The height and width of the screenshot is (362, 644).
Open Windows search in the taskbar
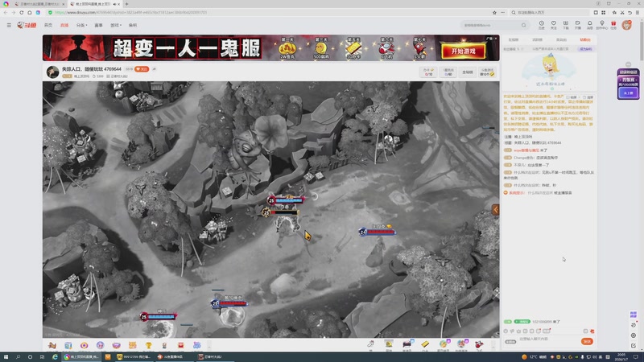(18, 357)
